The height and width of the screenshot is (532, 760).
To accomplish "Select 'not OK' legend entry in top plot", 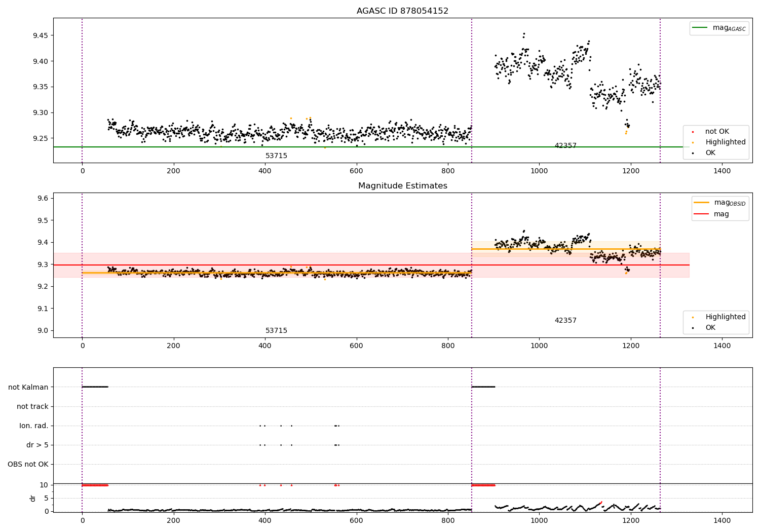I will [717, 132].
